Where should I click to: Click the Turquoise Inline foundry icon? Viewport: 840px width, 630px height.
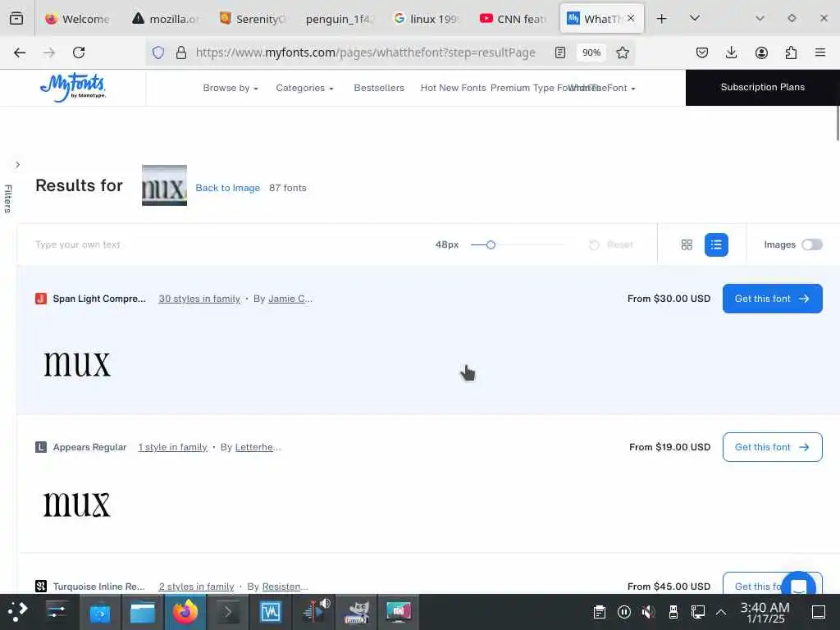[x=41, y=586]
